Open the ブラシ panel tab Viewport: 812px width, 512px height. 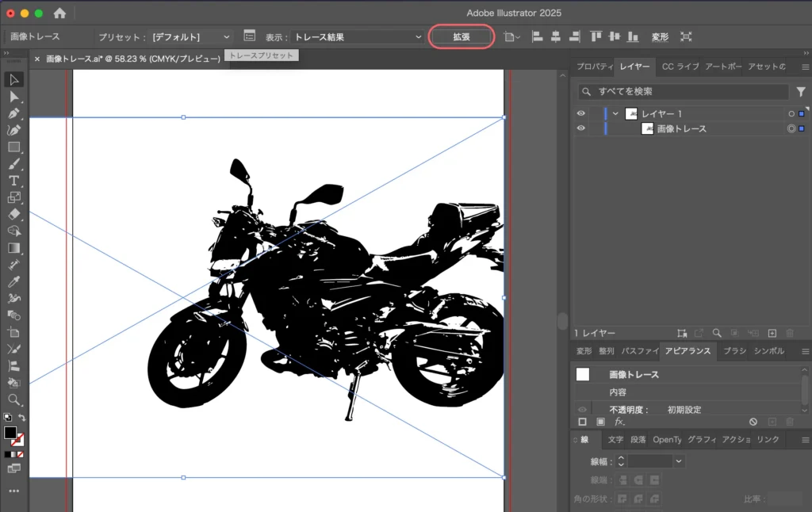[734, 351]
